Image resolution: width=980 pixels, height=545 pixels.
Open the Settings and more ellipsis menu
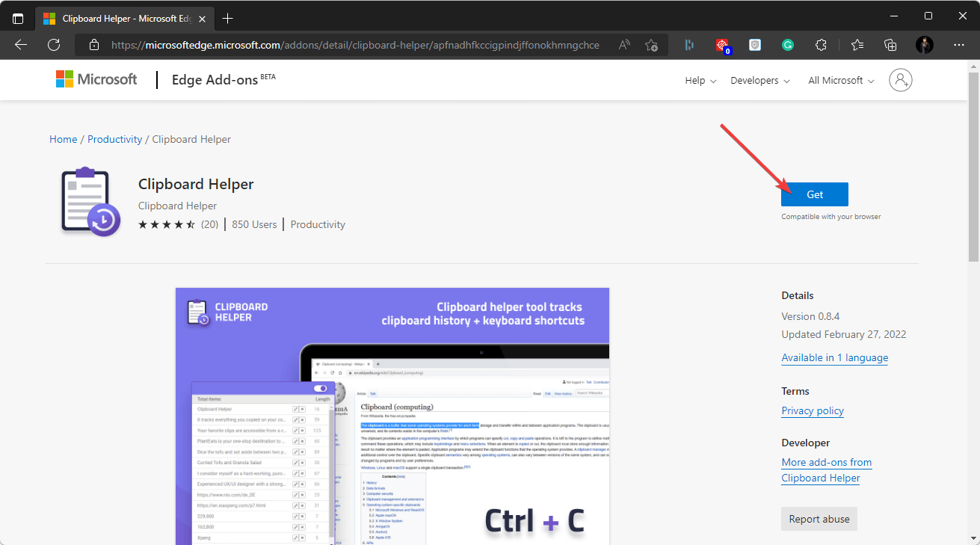click(x=960, y=45)
